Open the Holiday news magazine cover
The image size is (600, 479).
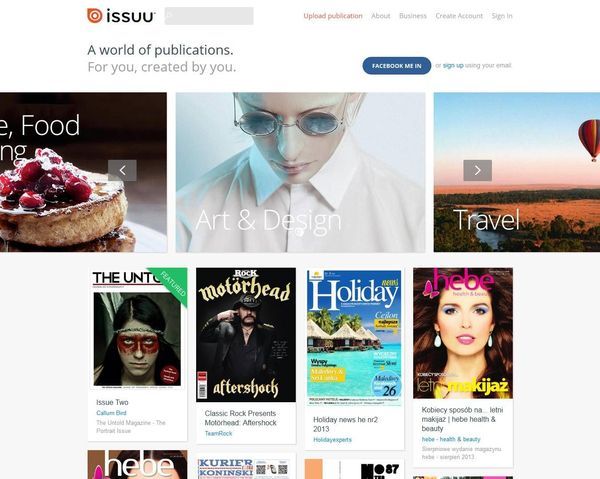(354, 338)
